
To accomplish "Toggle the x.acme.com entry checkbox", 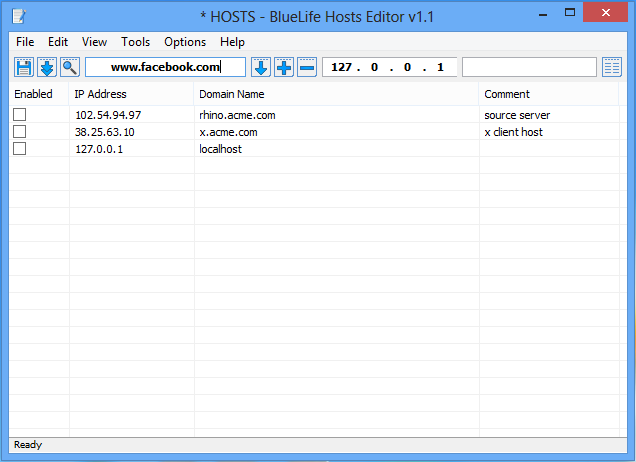I will [19, 132].
